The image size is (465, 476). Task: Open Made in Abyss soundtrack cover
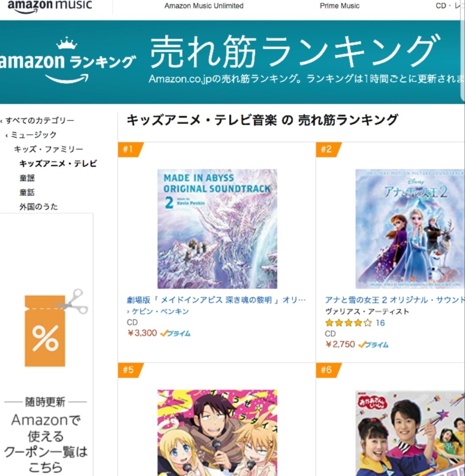coord(217,229)
